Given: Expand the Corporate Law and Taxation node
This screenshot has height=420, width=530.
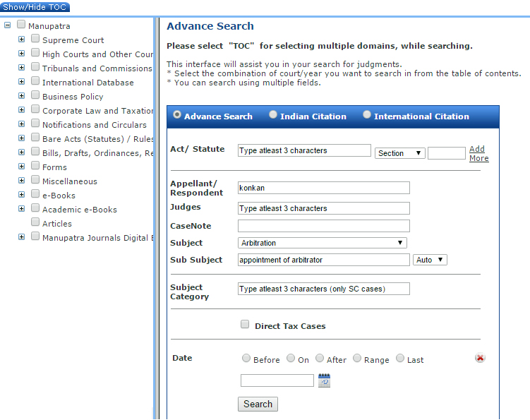Looking at the screenshot, I should click(x=22, y=110).
